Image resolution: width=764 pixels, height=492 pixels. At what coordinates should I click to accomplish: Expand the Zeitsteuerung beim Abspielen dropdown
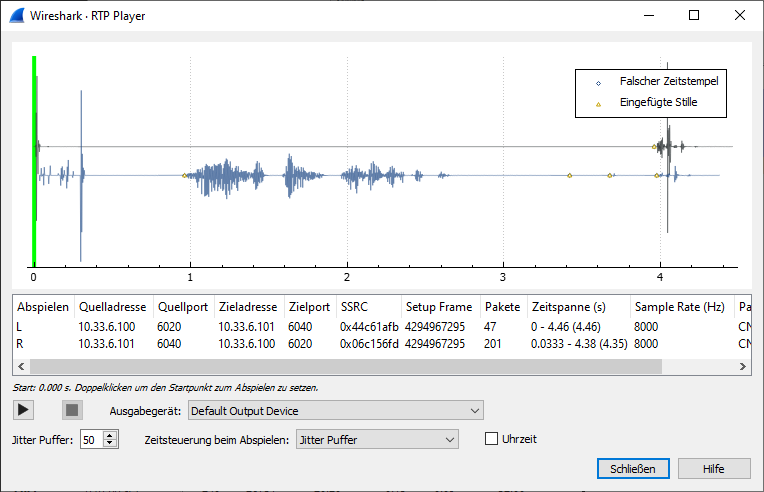click(x=377, y=439)
